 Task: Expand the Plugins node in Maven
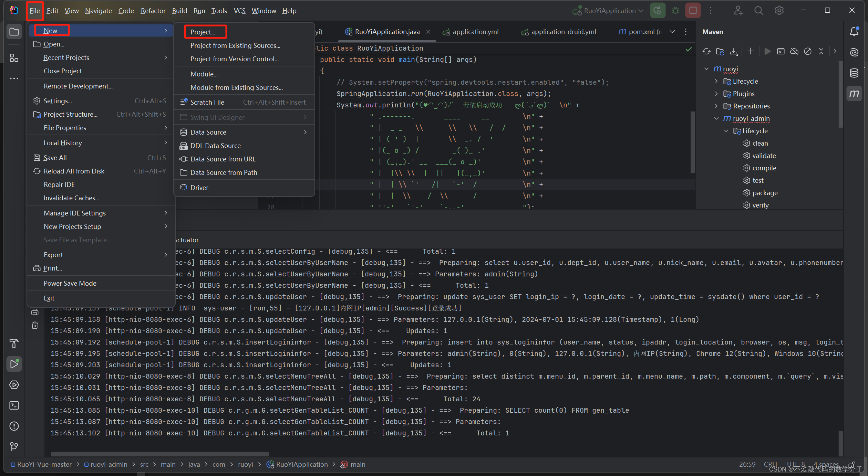pyautogui.click(x=716, y=94)
